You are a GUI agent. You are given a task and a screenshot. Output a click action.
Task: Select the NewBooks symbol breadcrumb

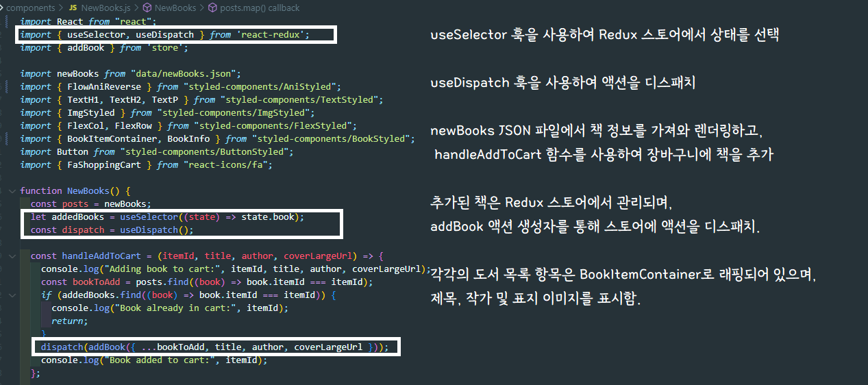(175, 8)
